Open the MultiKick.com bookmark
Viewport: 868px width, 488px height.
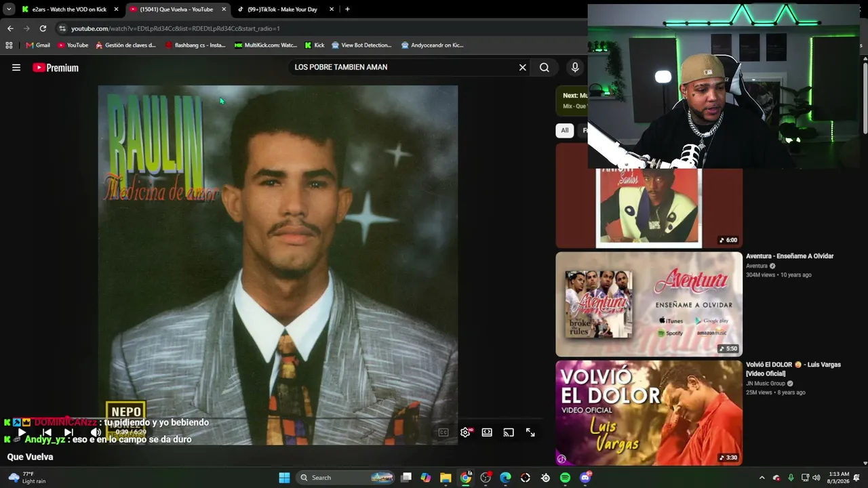(x=266, y=45)
